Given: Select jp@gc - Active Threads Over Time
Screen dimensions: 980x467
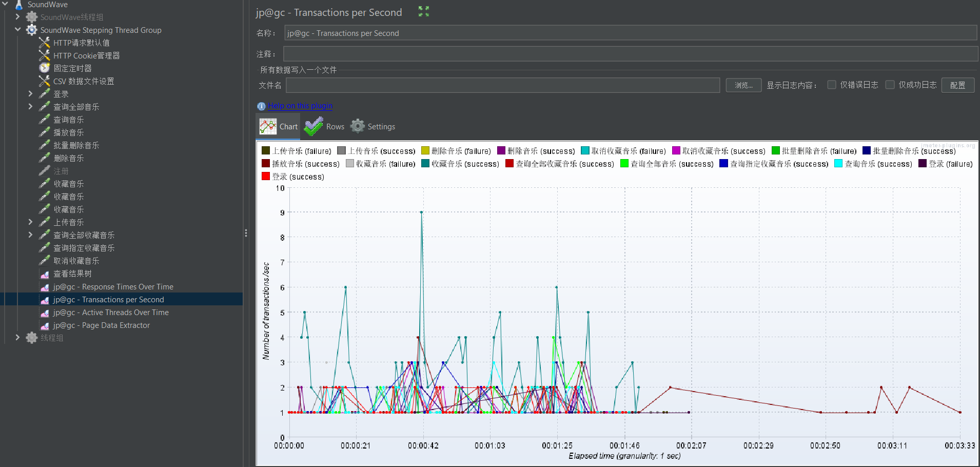Looking at the screenshot, I should point(111,313).
